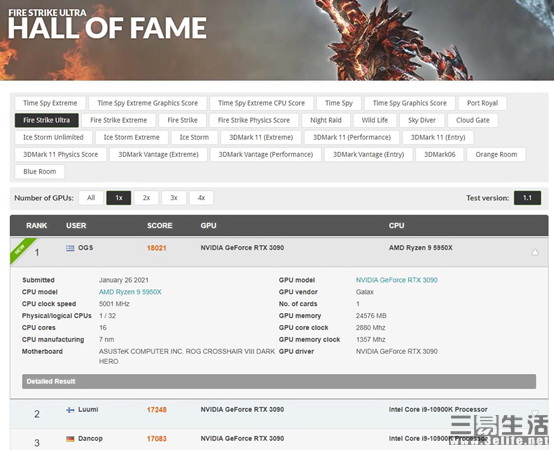Click the AMD Ryzen 9 5950X row cell

point(420,248)
